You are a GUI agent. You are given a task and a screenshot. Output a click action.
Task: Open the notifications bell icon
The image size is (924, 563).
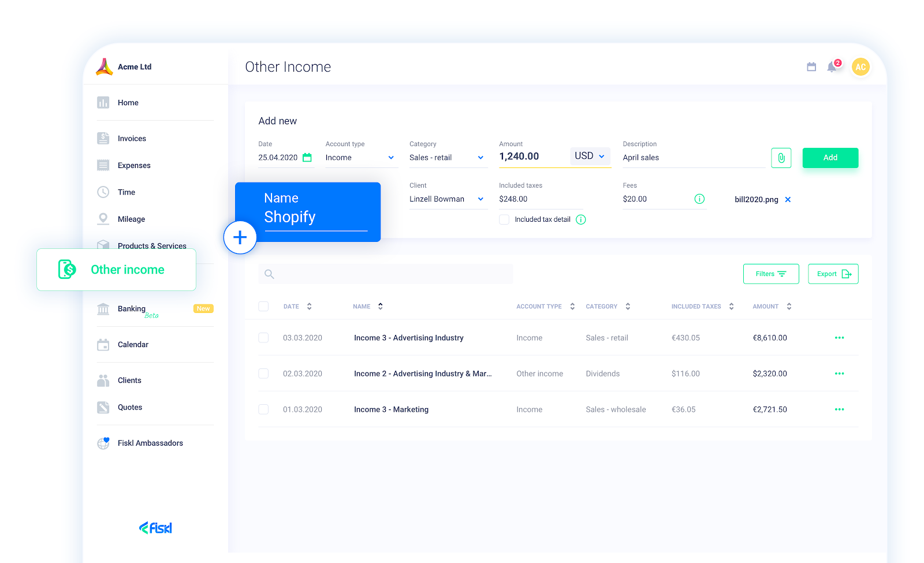(832, 67)
